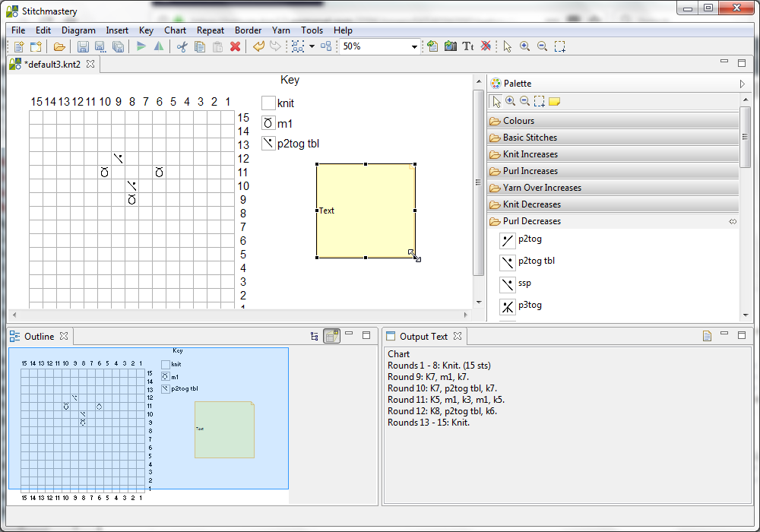This screenshot has width=760, height=532.
Task: Toggle the Outline overview view button
Action: pos(331,336)
